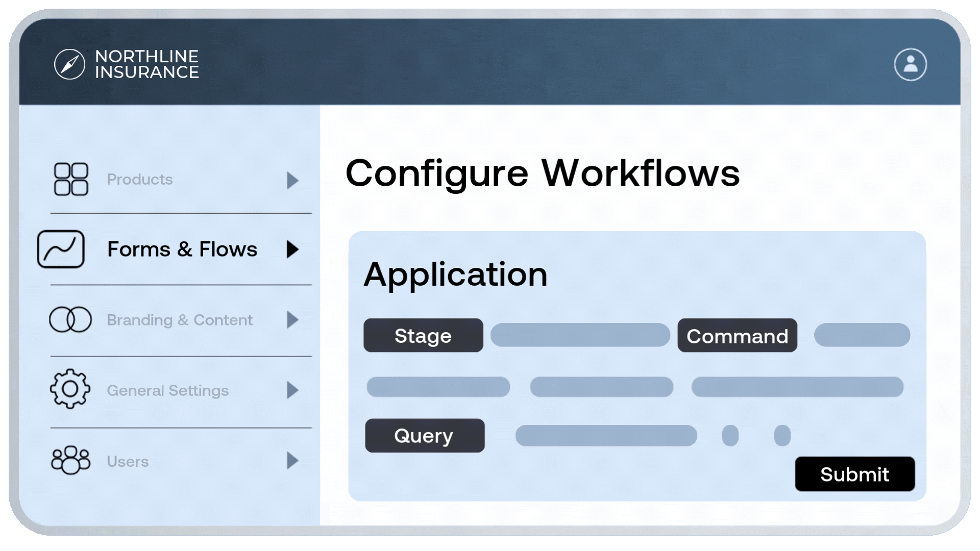Click the Branding & Content circles icon
Viewport: 980px width, 551px height.
[x=70, y=320]
